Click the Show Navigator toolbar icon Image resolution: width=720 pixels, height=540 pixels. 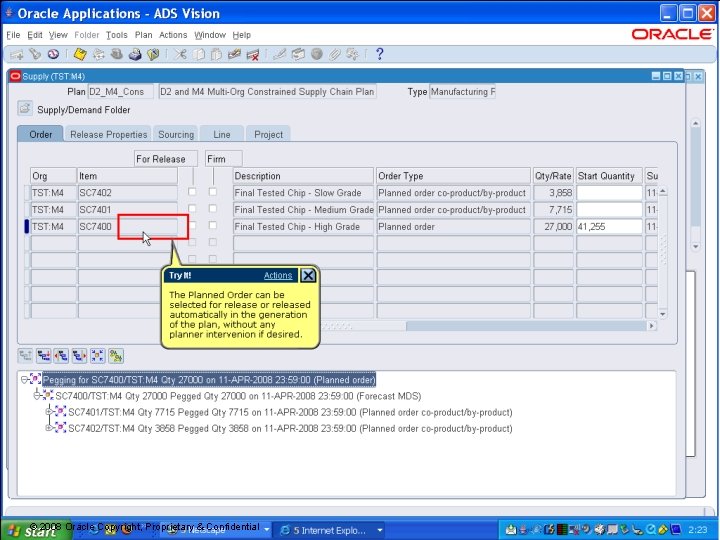[x=53, y=54]
